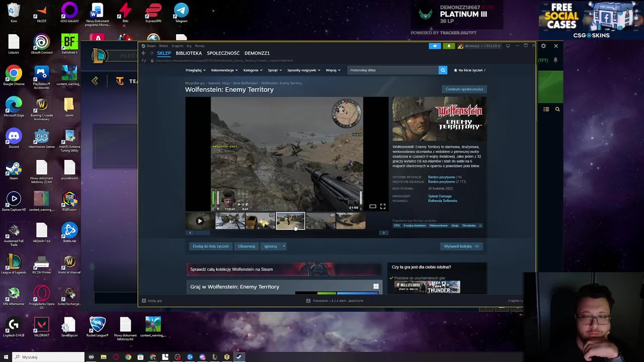Open Big Picture mode monitor icon

click(508, 46)
